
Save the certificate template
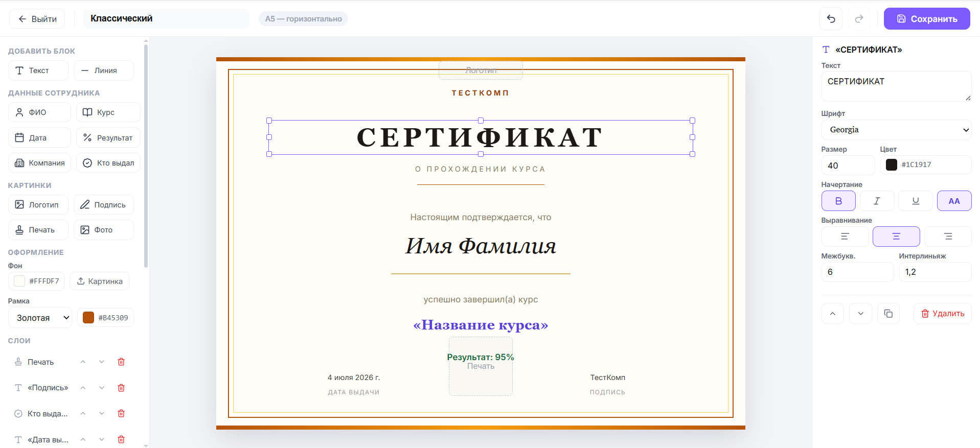coord(927,19)
